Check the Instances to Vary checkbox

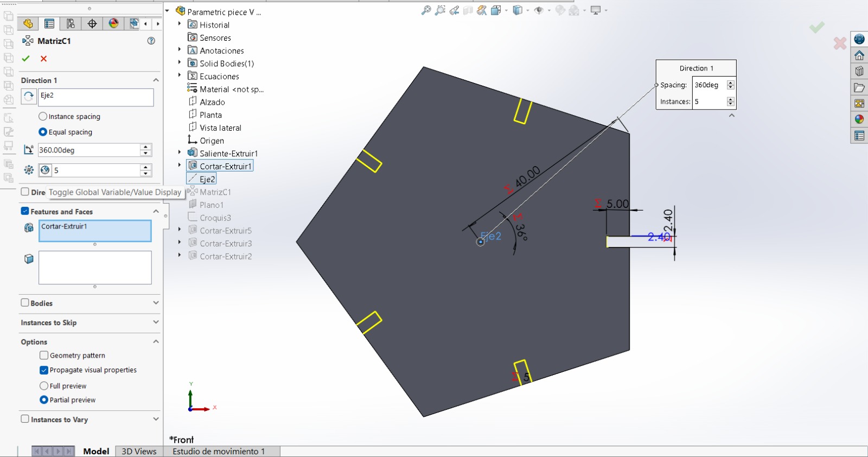click(25, 419)
